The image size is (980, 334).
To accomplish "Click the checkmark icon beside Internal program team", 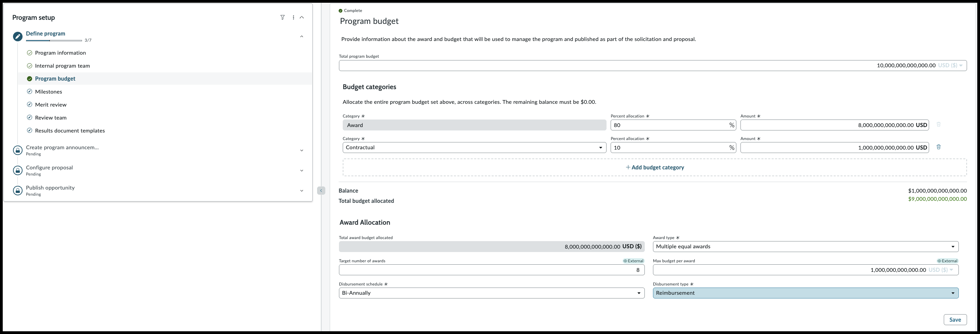I will [x=29, y=66].
